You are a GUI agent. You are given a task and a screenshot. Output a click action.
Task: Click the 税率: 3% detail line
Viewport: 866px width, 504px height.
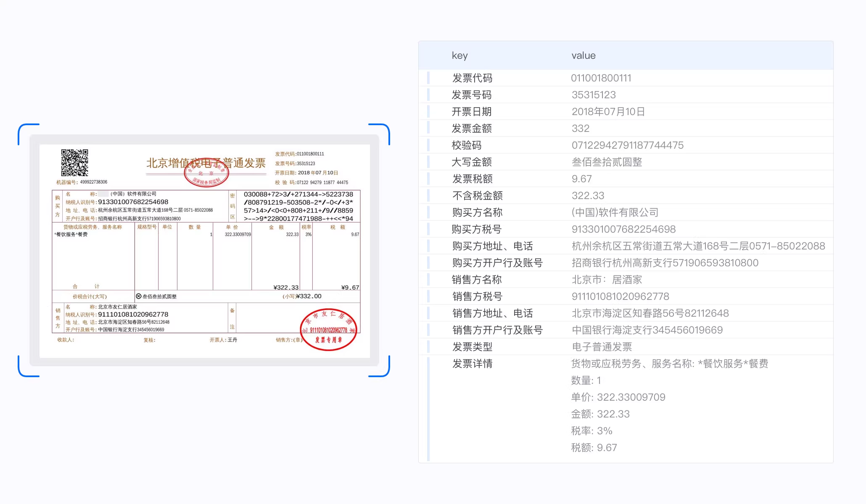tap(591, 431)
